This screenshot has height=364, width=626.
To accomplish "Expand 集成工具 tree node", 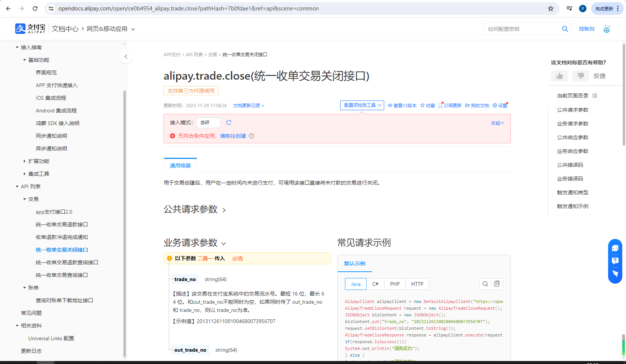I will pos(25,174).
